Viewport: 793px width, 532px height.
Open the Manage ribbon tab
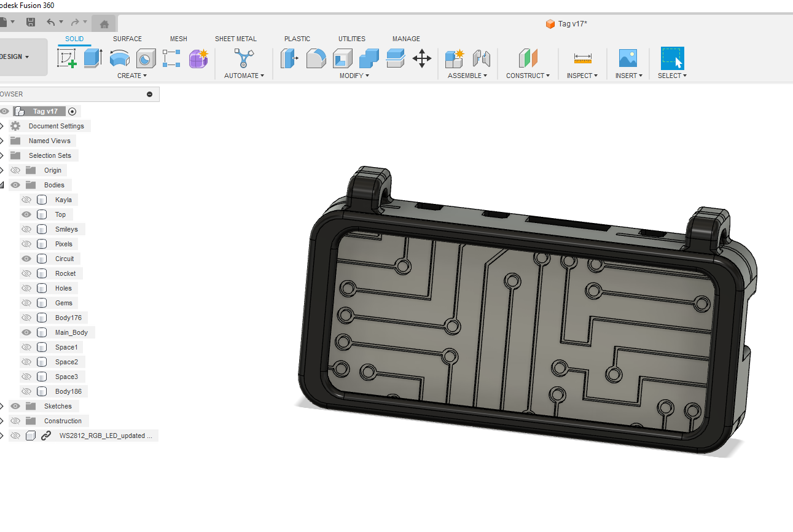point(406,39)
